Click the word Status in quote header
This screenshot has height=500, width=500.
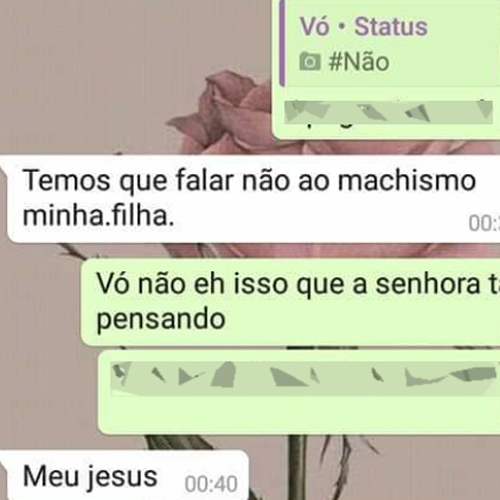391,26
